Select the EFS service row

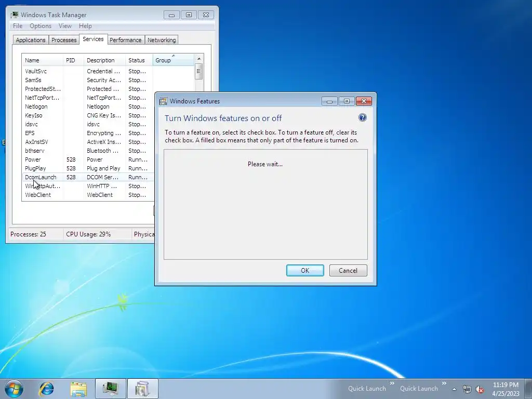(x=88, y=133)
